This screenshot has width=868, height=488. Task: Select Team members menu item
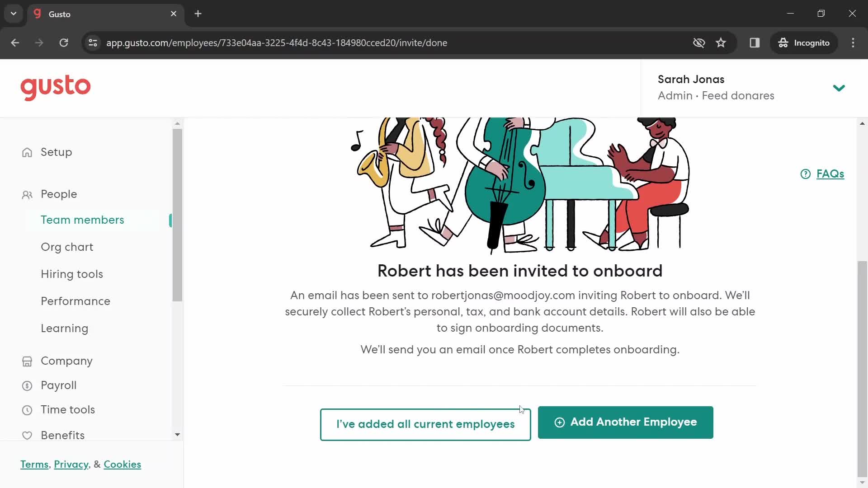point(82,220)
